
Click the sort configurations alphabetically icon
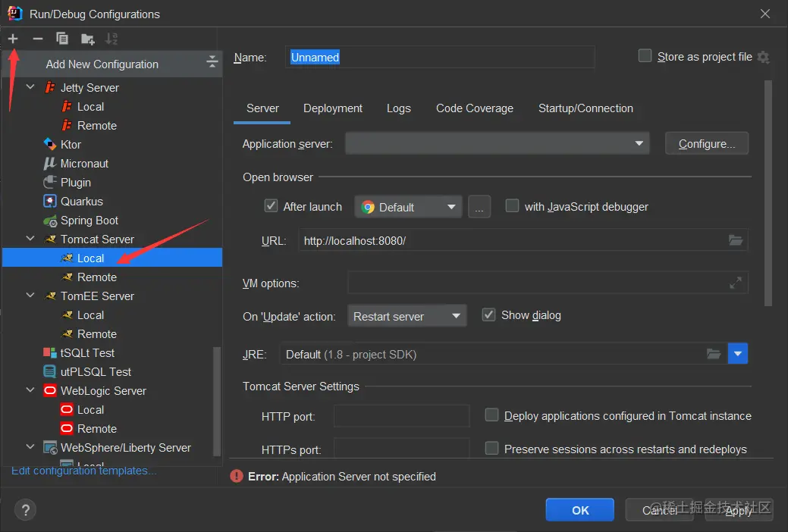[111, 39]
